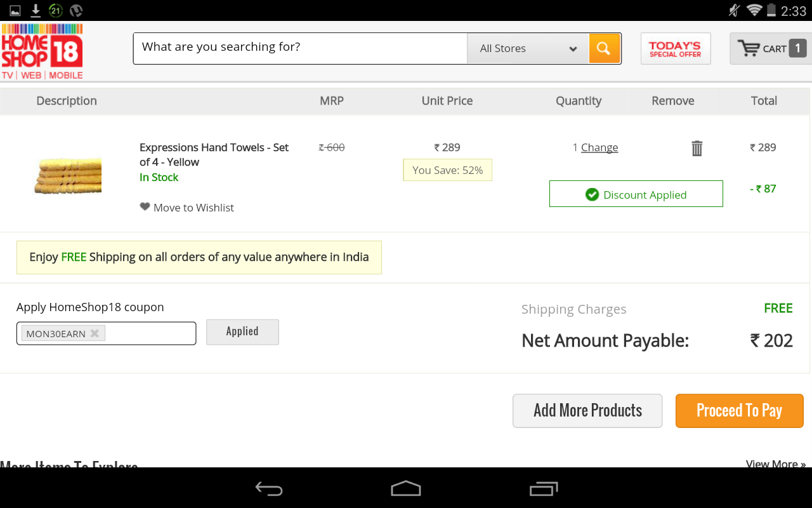Tap the Android home navigation button
This screenshot has height=508, width=812.
406,488
